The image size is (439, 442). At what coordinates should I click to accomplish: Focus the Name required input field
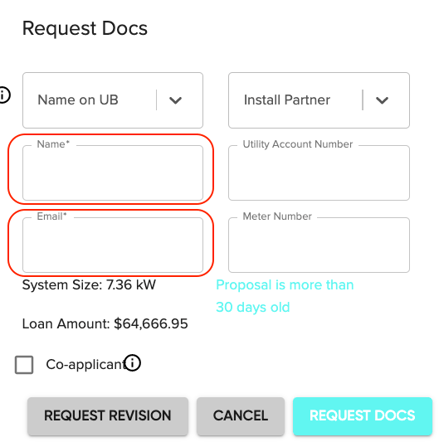click(x=113, y=173)
